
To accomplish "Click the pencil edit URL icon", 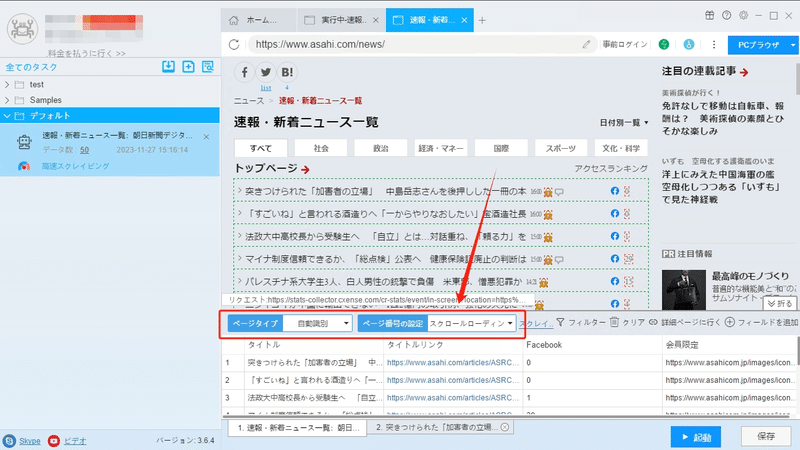I will pyautogui.click(x=586, y=44).
